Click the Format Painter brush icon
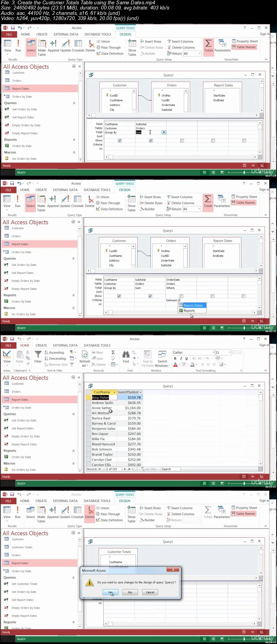277x644 pixels. pos(28,364)
